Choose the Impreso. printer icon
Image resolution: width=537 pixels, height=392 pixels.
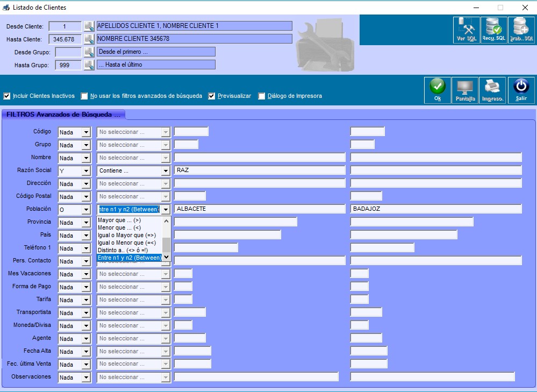click(x=492, y=90)
